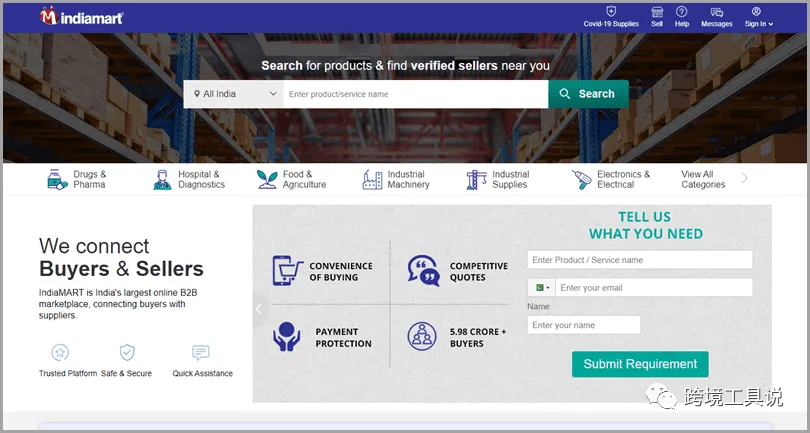The width and height of the screenshot is (810, 433).
Task: Open Covid-19 Supplies shield icon
Action: coord(611,11)
